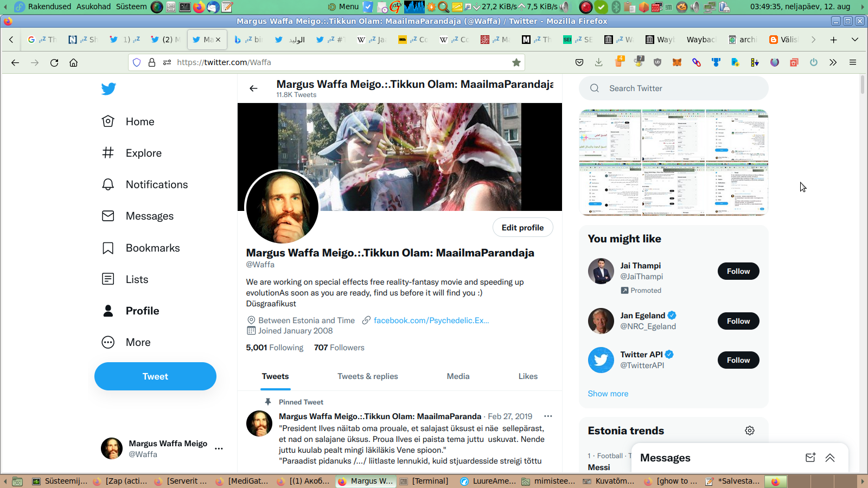Go to Profile in the sidebar

(130, 311)
